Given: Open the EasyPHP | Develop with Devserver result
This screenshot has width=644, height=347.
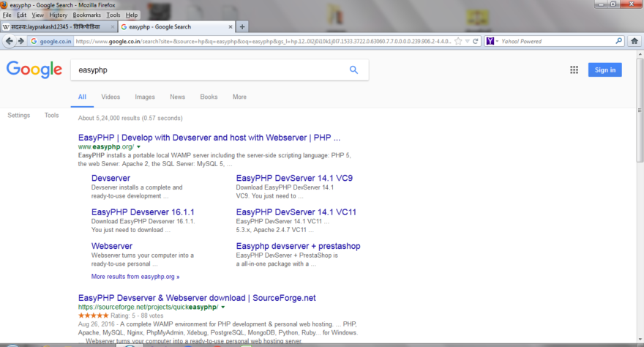Looking at the screenshot, I should coord(209,138).
